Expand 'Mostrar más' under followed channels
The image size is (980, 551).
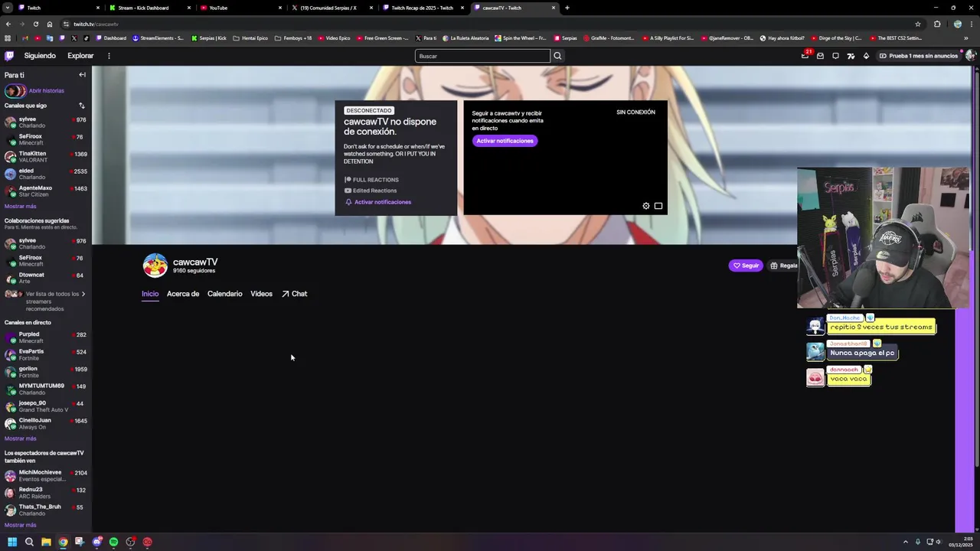pyautogui.click(x=20, y=207)
